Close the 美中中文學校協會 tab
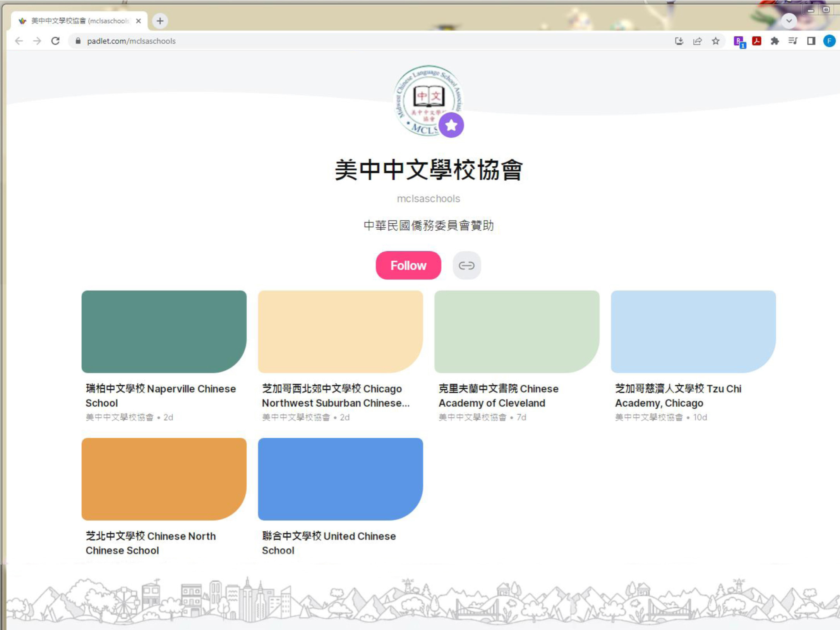 pos(139,21)
